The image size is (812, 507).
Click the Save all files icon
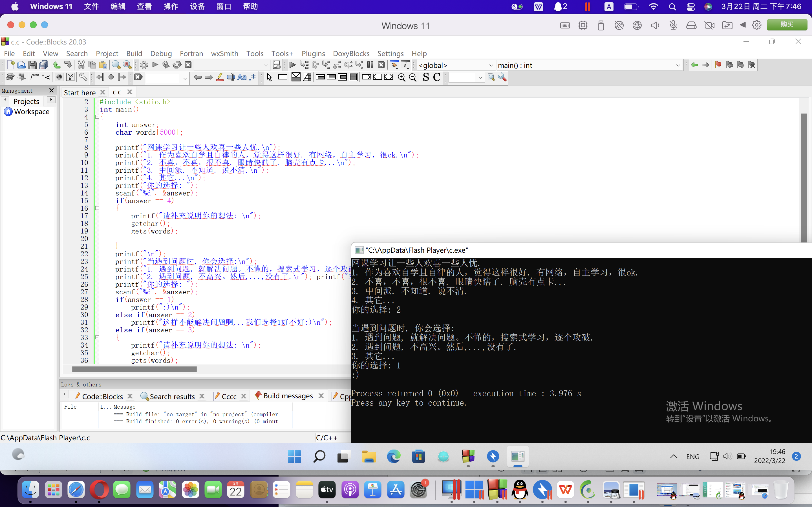(44, 65)
